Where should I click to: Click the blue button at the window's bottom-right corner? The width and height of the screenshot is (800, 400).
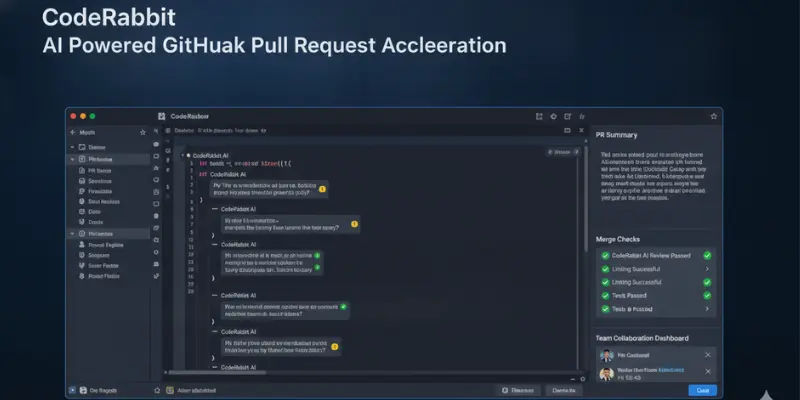[x=703, y=390]
